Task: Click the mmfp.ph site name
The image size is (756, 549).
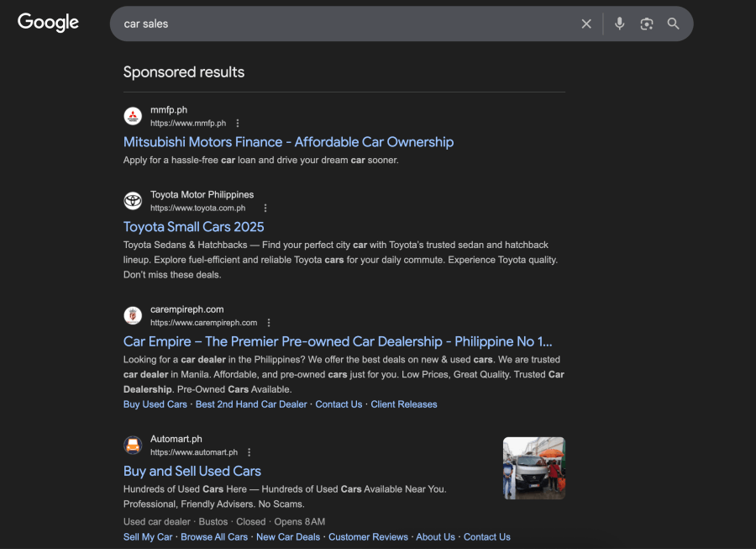Action: point(169,110)
